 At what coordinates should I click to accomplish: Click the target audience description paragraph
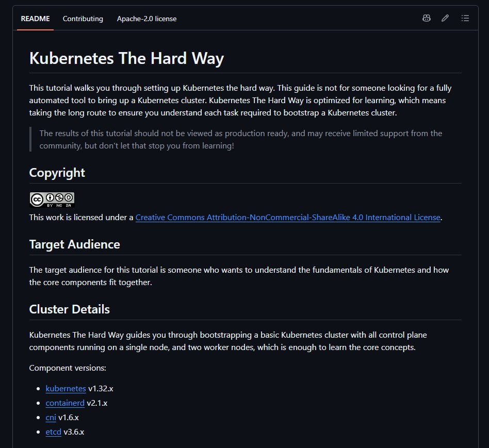[239, 276]
